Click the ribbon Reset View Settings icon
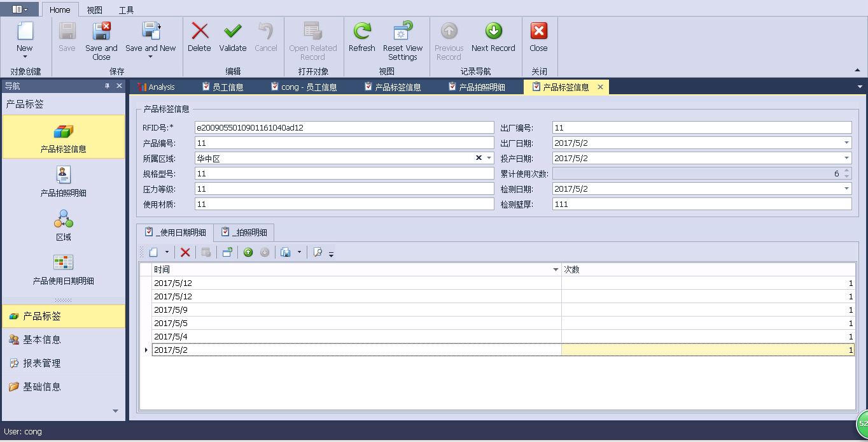 403,31
